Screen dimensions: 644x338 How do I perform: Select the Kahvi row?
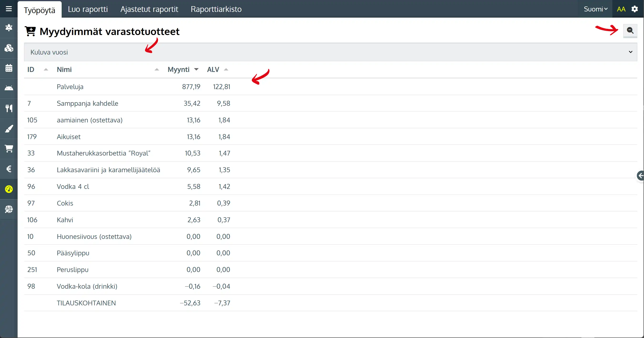pos(331,220)
